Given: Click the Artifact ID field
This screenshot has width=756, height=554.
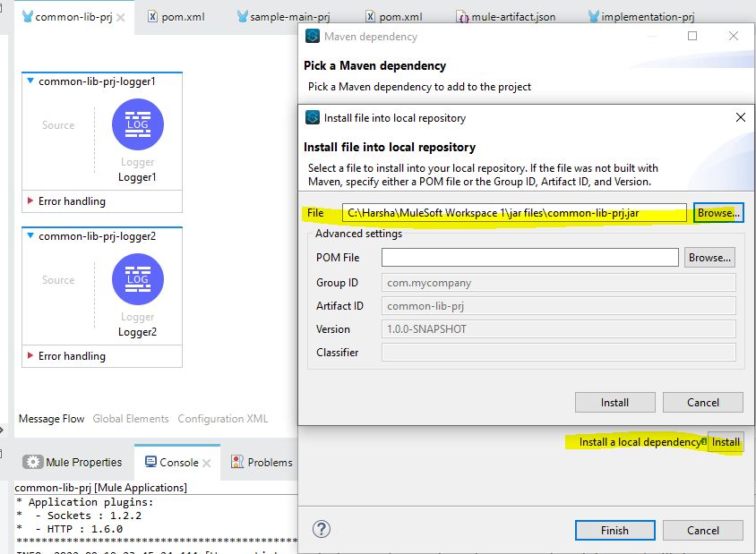Looking at the screenshot, I should tap(559, 306).
